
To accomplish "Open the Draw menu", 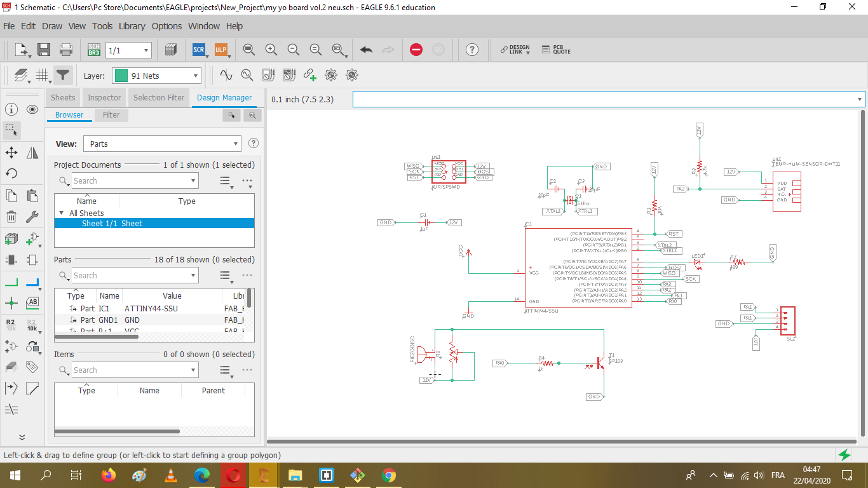I will 52,26.
